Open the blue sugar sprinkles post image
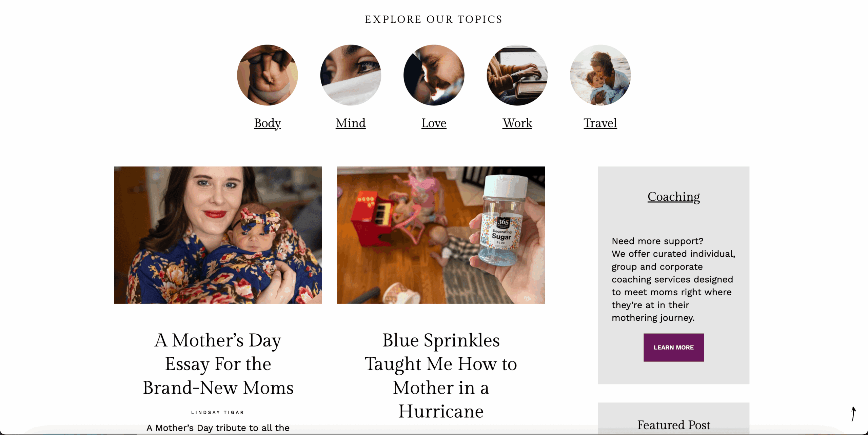Screen dimensions: 868x435 441,235
